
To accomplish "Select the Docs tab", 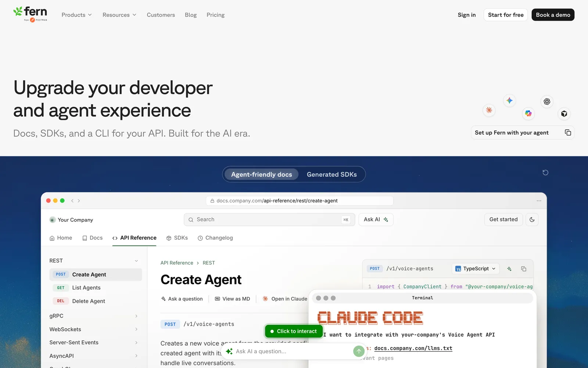I will 93,238.
